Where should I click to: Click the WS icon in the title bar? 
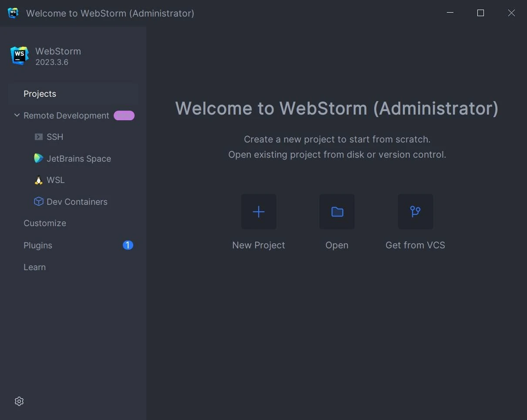click(13, 13)
